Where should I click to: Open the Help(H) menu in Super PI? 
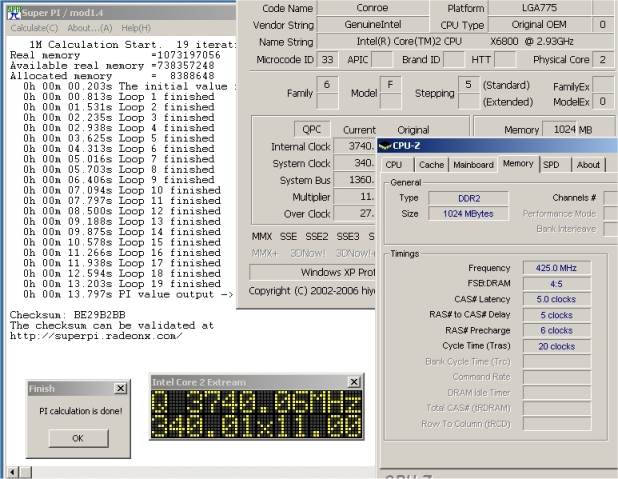pyautogui.click(x=136, y=28)
